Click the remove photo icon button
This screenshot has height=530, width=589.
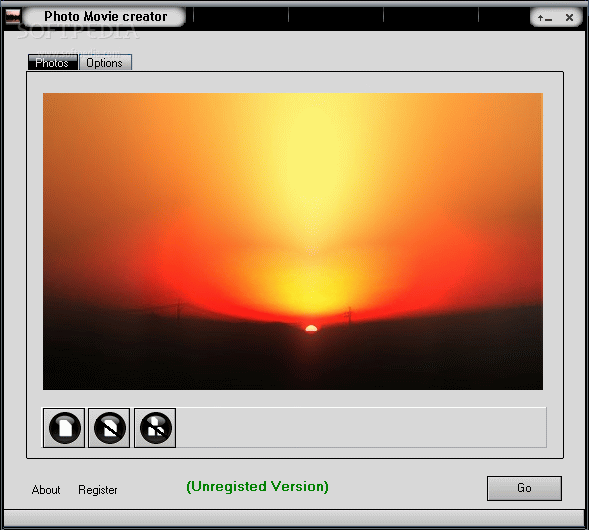coord(109,428)
